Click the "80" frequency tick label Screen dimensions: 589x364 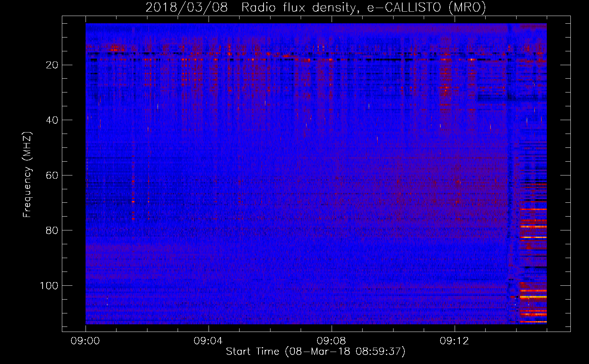[52, 231]
